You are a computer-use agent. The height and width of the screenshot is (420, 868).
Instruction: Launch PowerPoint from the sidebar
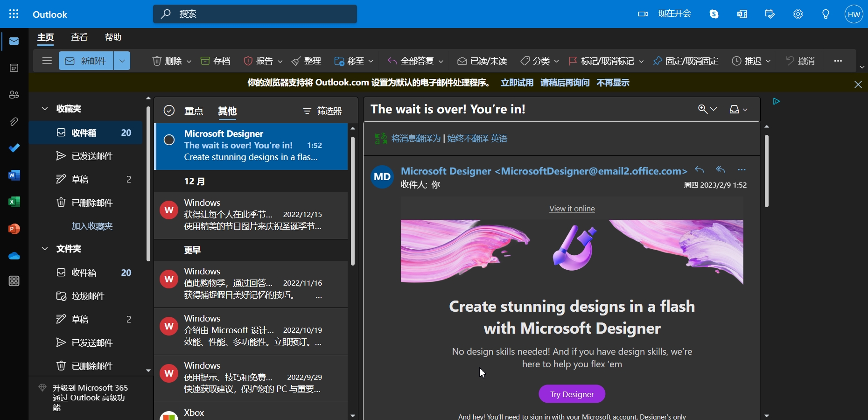click(14, 229)
